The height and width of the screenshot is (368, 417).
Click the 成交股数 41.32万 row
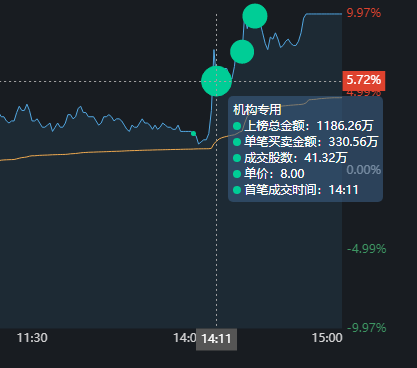(290, 158)
